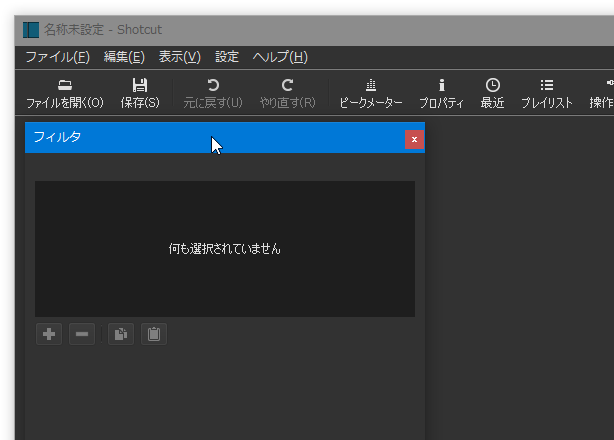Show the Peak Meter (ピークメーター) panel
614x440 pixels.
point(371,85)
